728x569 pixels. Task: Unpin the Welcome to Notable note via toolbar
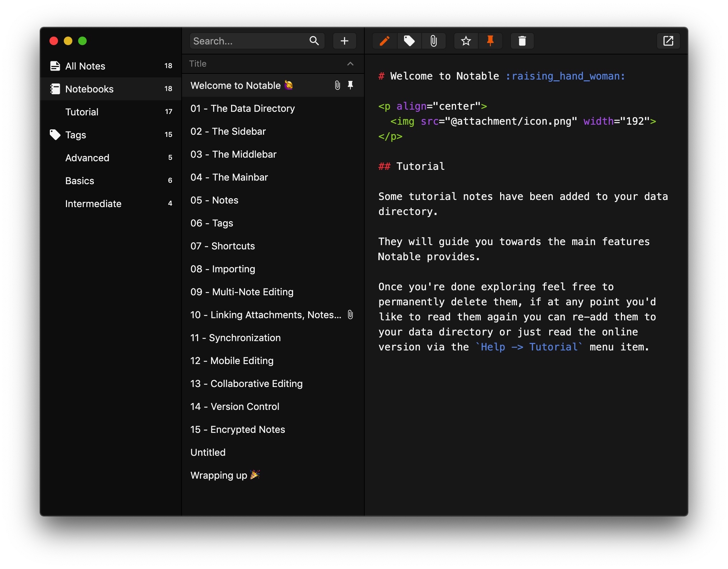[x=490, y=41]
